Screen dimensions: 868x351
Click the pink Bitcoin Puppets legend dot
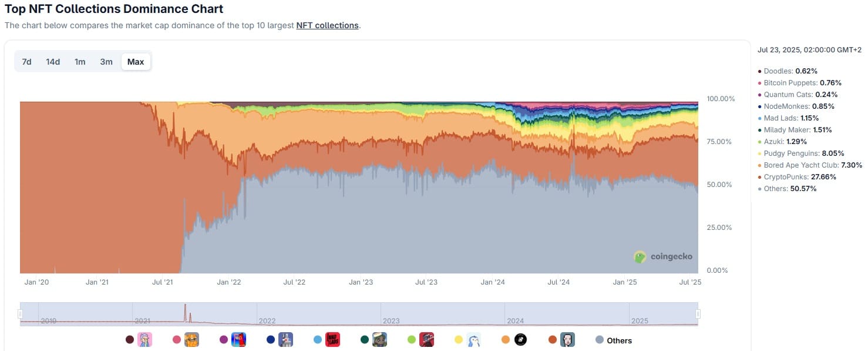[177, 340]
